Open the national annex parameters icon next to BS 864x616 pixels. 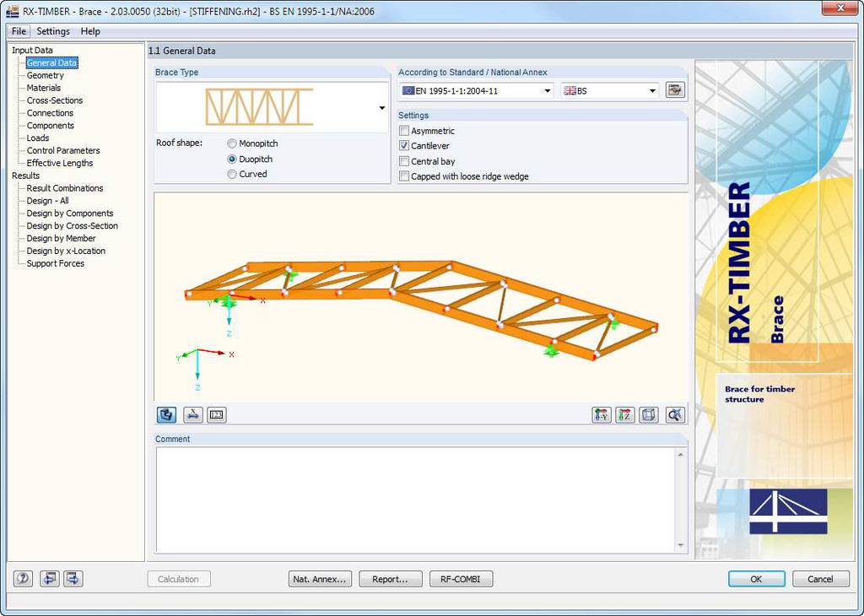675,89
